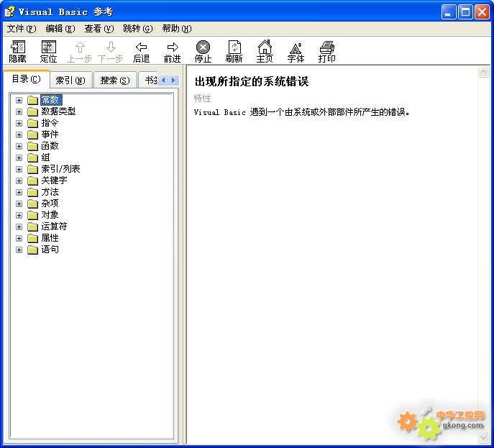494x448 pixels.
Task: Click content scrollbar down arrow
Action: click(x=483, y=437)
